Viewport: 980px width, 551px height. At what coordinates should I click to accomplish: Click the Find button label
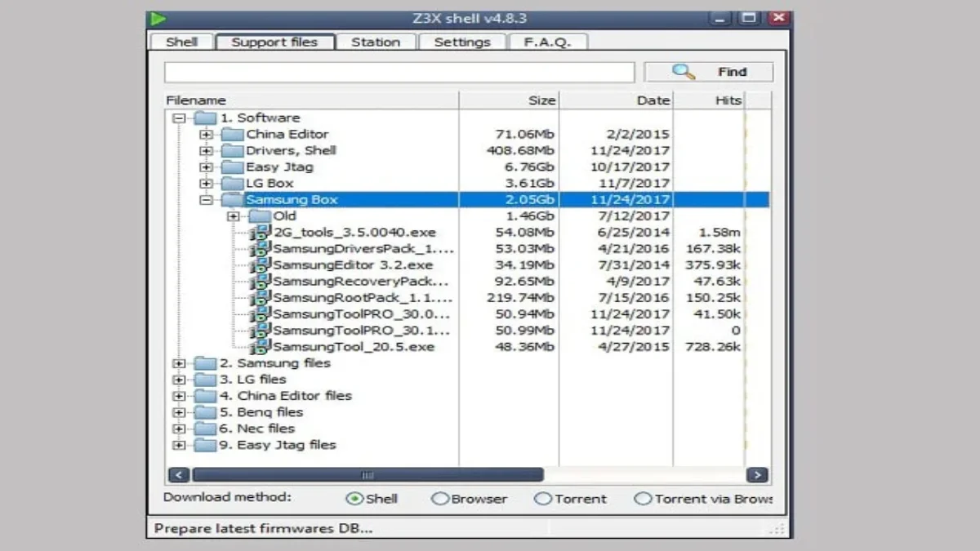[732, 72]
